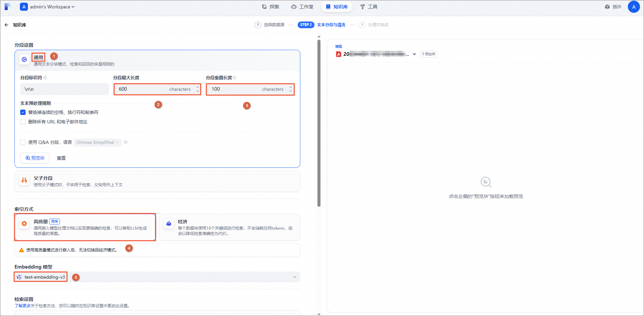Click the 通用 gear icon
This screenshot has height=316, width=644.
[x=24, y=60]
